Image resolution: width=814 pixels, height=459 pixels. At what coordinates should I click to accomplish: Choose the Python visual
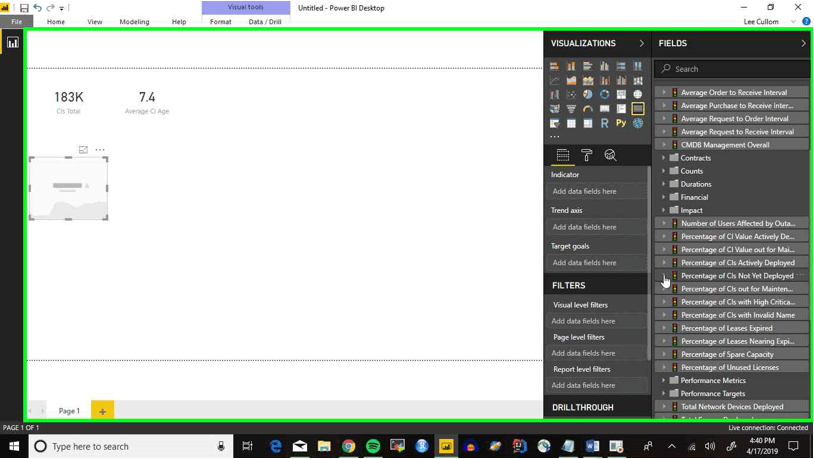click(621, 124)
